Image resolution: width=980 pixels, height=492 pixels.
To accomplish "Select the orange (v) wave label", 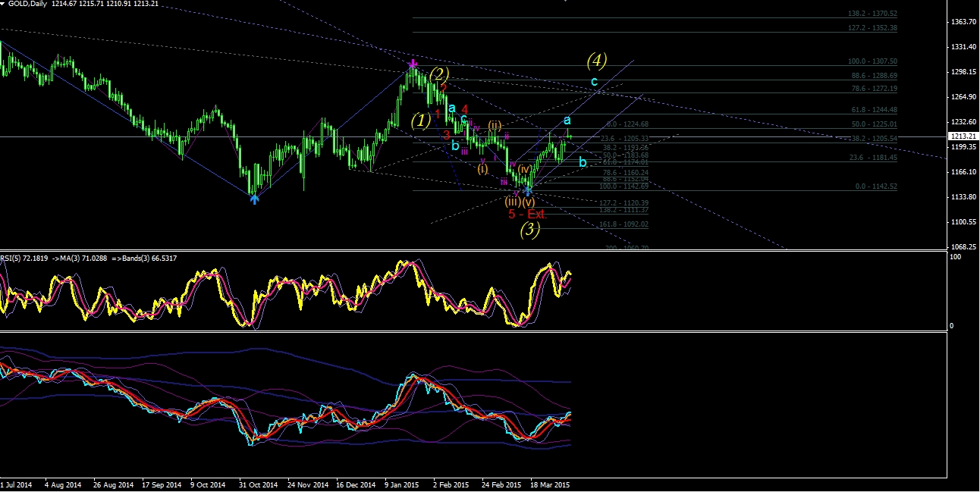I will pos(529,202).
